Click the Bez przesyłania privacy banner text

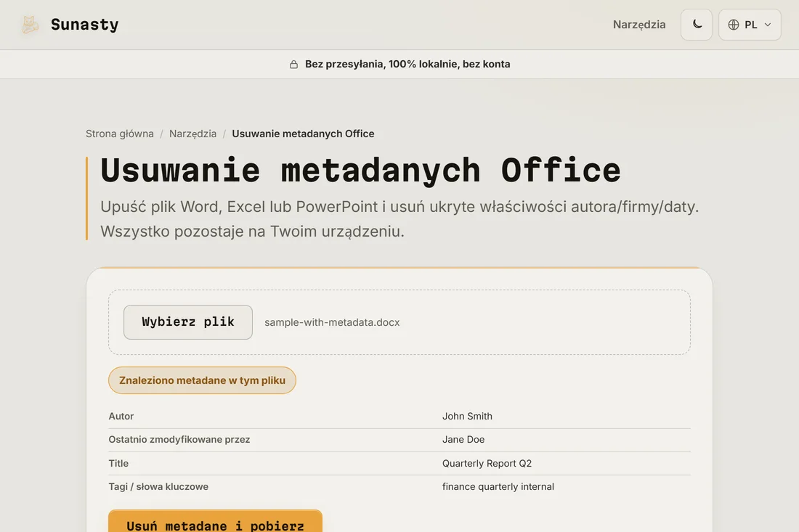click(407, 64)
